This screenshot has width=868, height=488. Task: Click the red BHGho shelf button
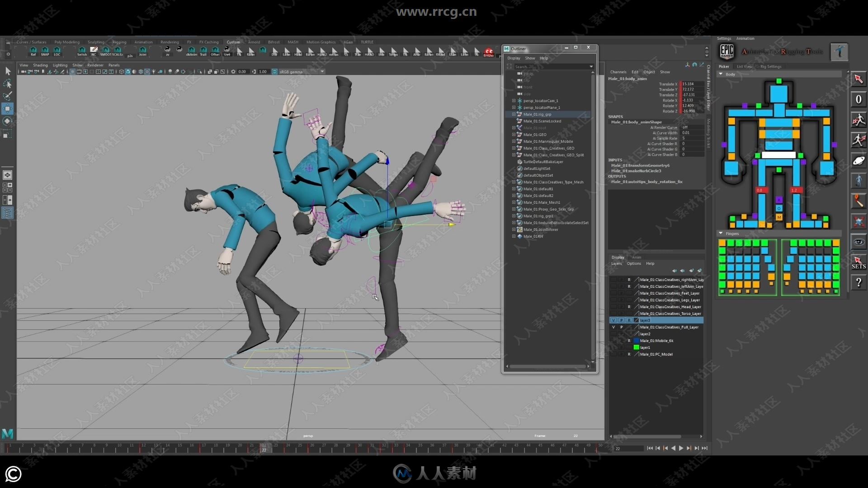click(489, 52)
